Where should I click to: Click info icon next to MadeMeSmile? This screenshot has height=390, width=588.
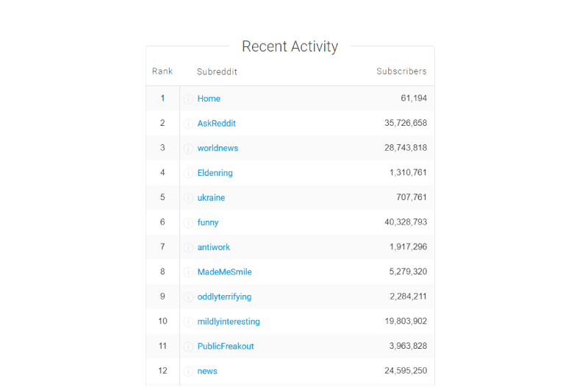pyautogui.click(x=188, y=272)
